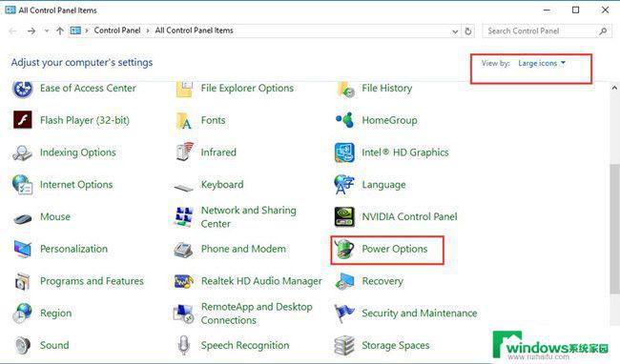620x364 pixels.
Task: Open the Programs and Features link
Action: point(92,281)
